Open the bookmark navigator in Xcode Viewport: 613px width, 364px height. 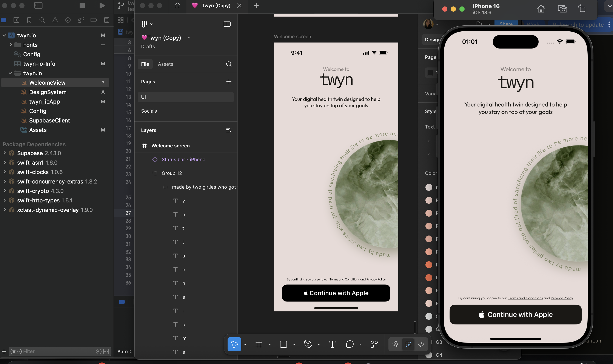tap(29, 20)
